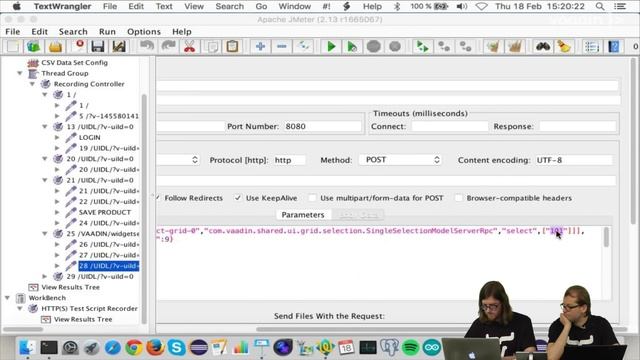Viewport: 640px width, 360px height.
Task: Click the Stop test round icon
Action: point(373,47)
